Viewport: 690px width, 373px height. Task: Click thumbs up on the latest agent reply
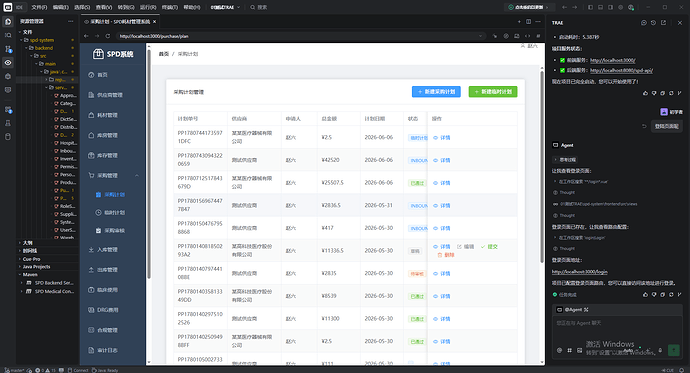pos(646,295)
